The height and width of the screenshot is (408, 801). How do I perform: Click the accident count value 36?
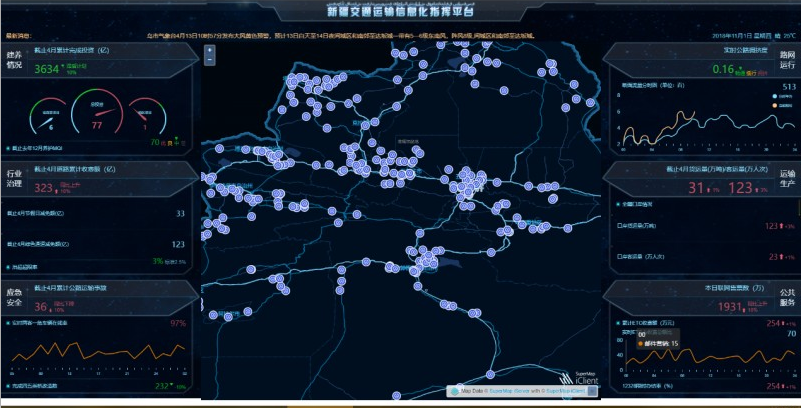[x=40, y=307]
